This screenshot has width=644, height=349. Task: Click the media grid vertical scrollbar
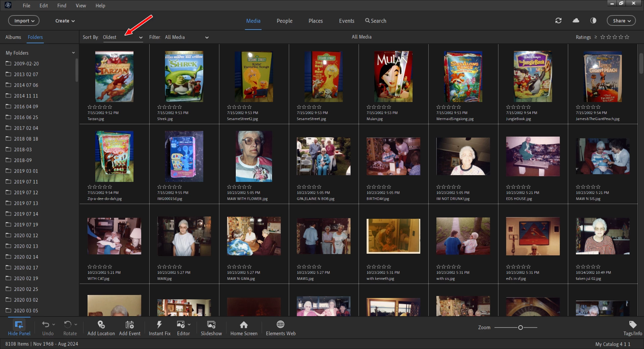tap(641, 63)
